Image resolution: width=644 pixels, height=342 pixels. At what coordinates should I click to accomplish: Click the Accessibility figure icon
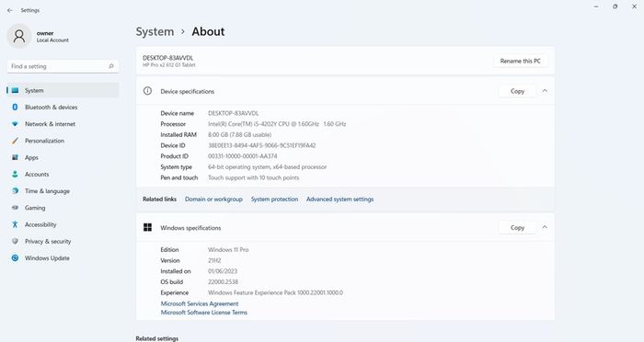(16, 224)
